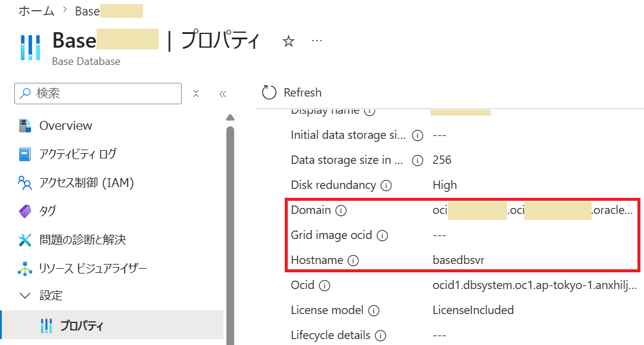Click the ホーム breadcrumb link
This screenshot has width=644, height=345.
tap(36, 11)
